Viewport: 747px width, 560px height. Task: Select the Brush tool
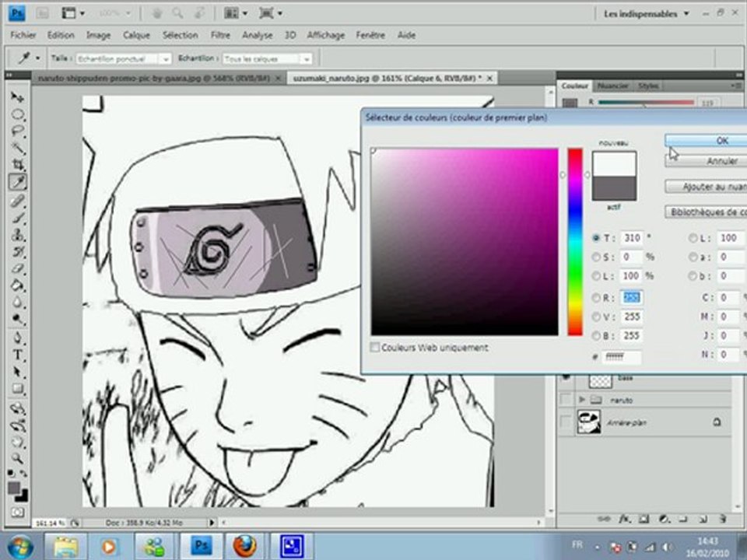pos(18,218)
